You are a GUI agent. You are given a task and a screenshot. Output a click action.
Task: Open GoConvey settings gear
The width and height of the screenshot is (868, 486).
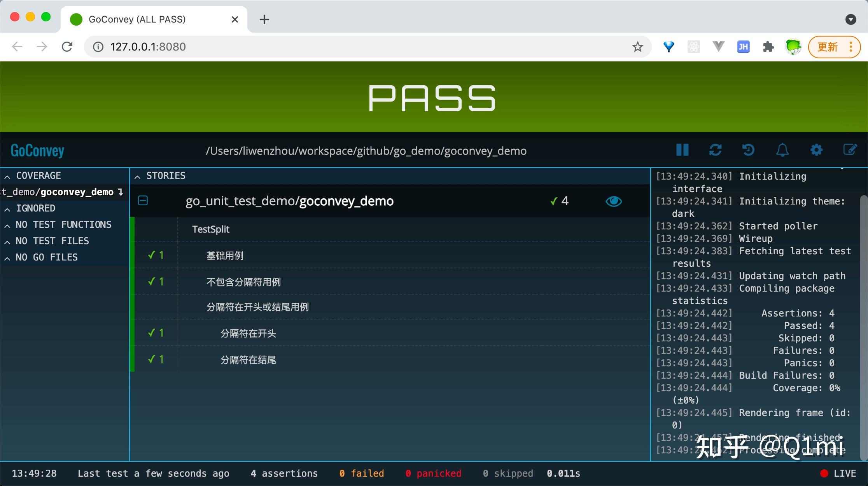816,150
